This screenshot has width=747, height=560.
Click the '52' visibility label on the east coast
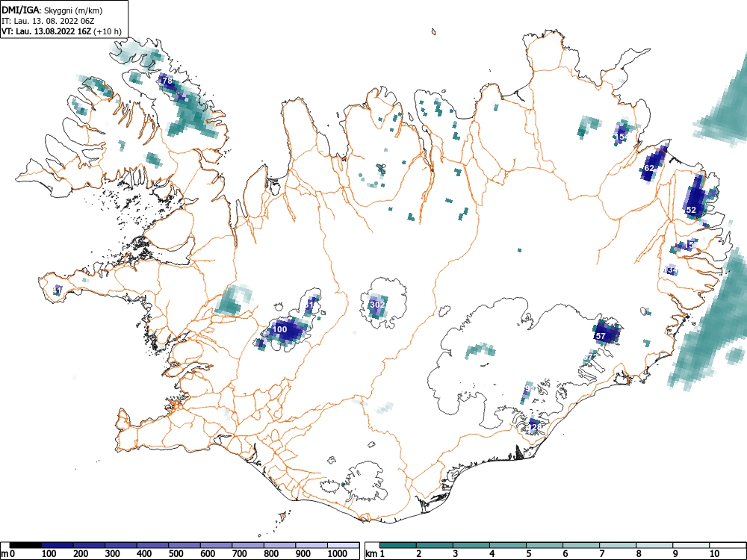(691, 210)
